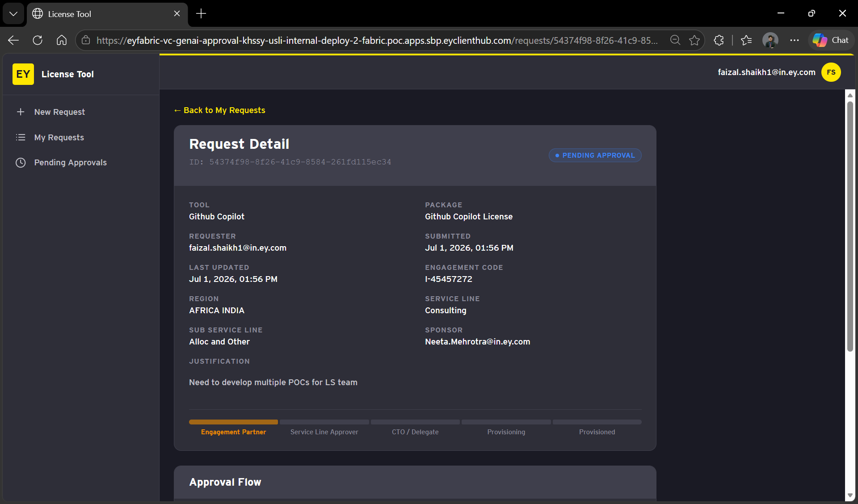The width and height of the screenshot is (858, 504).
Task: Open the favorites list icon
Action: [746, 40]
